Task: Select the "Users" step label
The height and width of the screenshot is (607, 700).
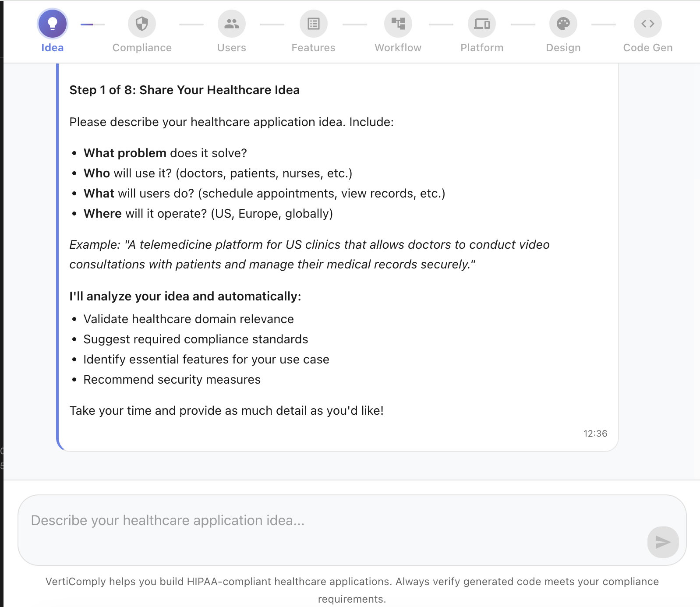Action: pyautogui.click(x=232, y=48)
